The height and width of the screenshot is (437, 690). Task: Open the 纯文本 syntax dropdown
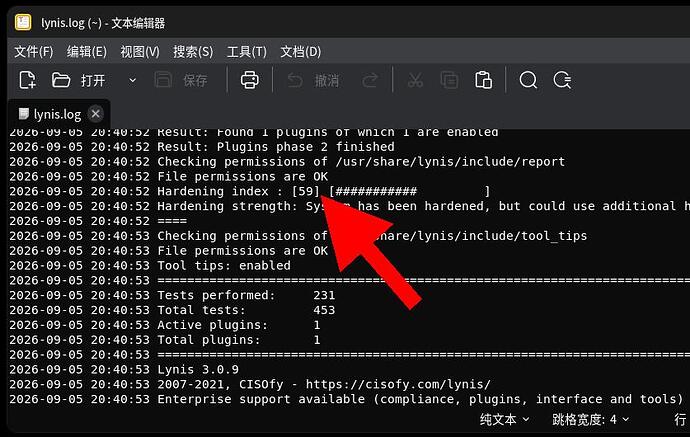tap(504, 419)
